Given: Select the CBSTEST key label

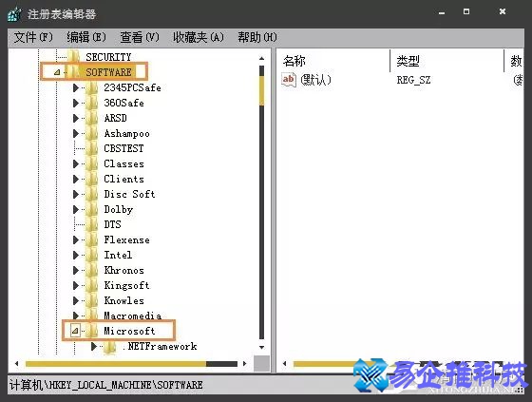Looking at the screenshot, I should tap(123, 148).
